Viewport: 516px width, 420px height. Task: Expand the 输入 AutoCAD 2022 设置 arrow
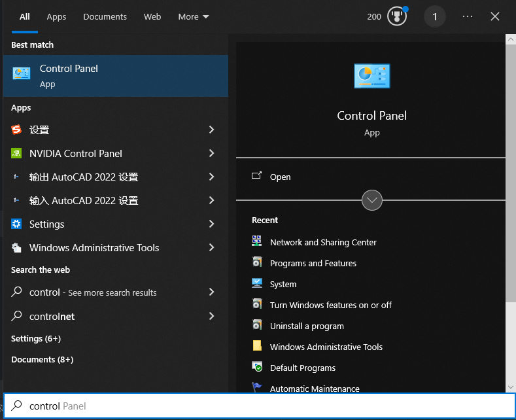pyautogui.click(x=212, y=200)
